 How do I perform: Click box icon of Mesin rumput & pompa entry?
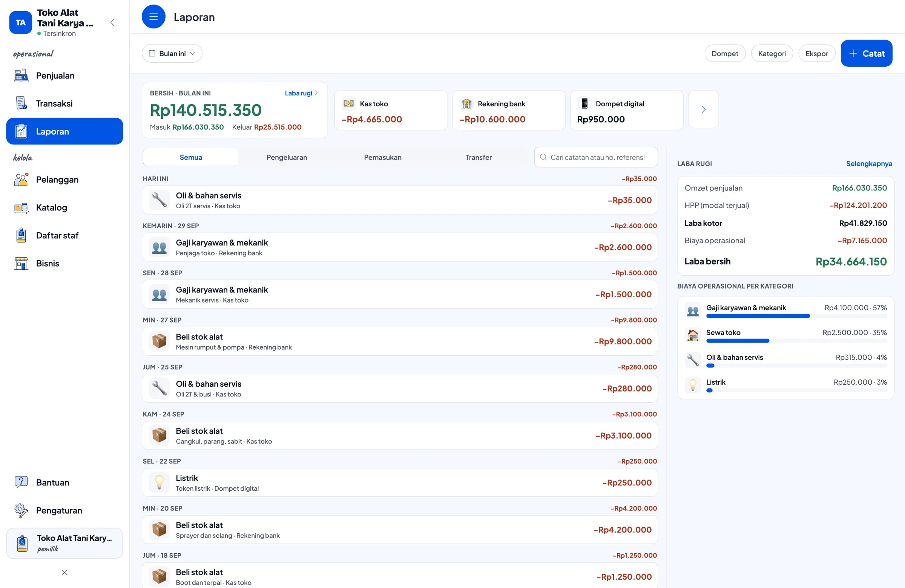[x=160, y=341]
